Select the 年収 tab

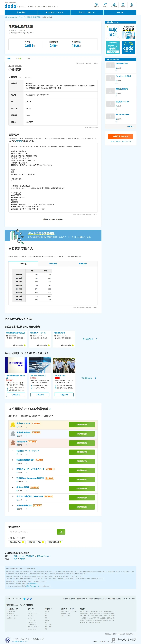tap(28, 59)
